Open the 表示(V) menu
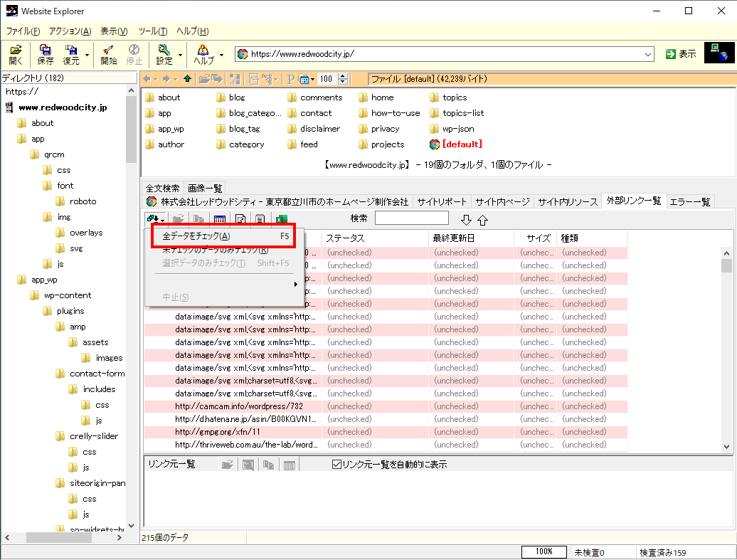 [x=114, y=31]
